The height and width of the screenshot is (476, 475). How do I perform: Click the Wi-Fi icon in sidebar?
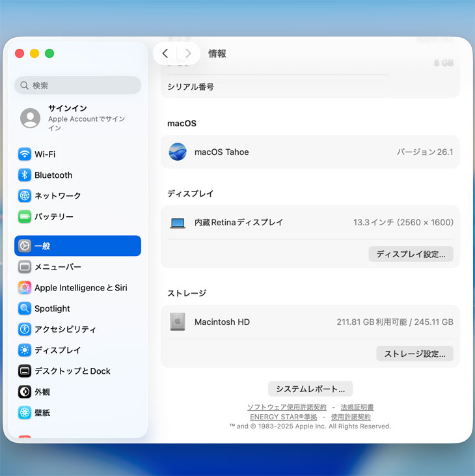[x=25, y=154]
